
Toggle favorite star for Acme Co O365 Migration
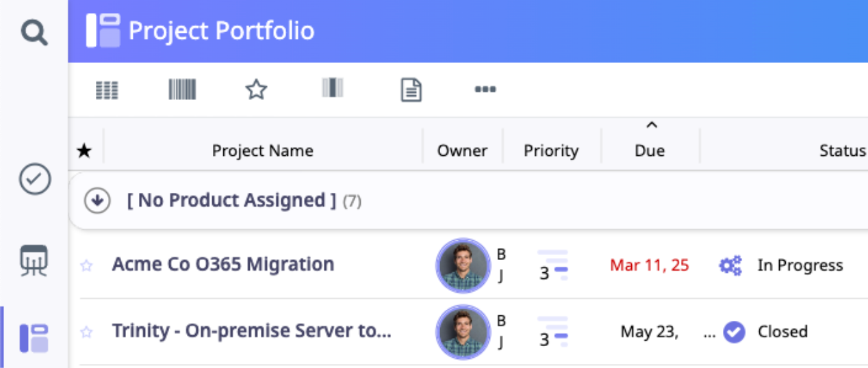86,265
